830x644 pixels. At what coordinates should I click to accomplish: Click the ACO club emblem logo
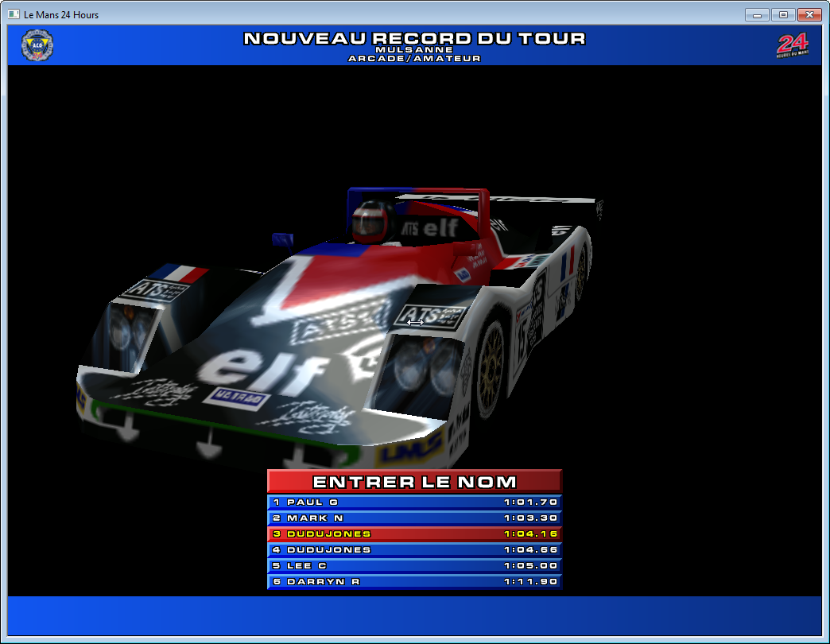(37, 45)
